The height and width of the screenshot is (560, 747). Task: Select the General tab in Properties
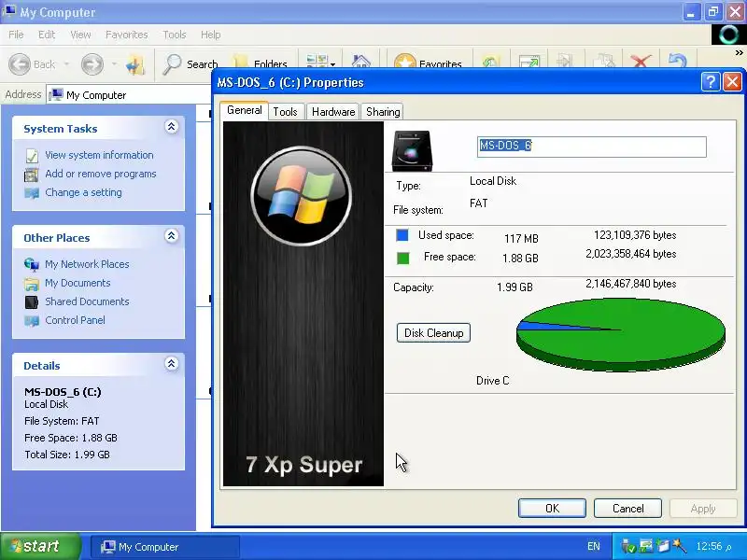244,110
